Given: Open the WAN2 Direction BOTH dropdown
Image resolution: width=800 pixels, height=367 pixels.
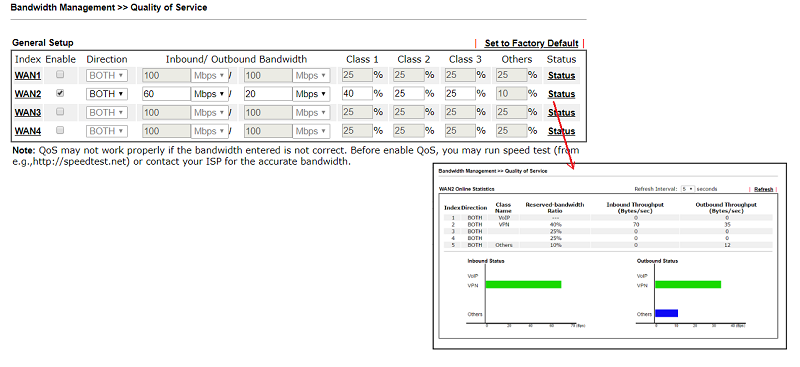Looking at the screenshot, I should [107, 94].
